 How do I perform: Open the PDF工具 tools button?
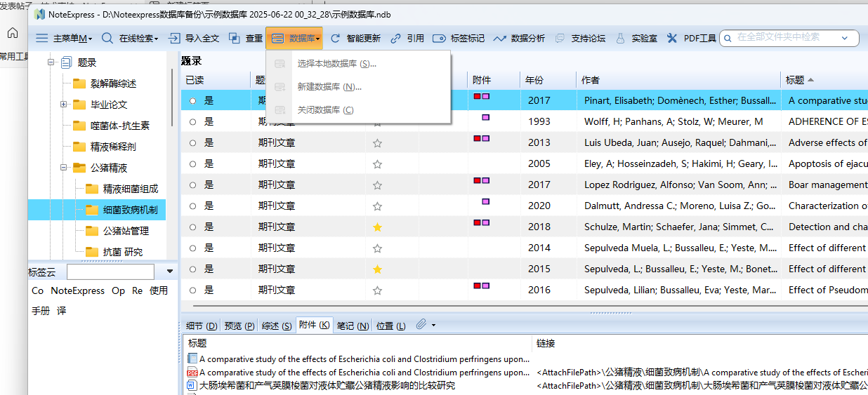point(691,39)
